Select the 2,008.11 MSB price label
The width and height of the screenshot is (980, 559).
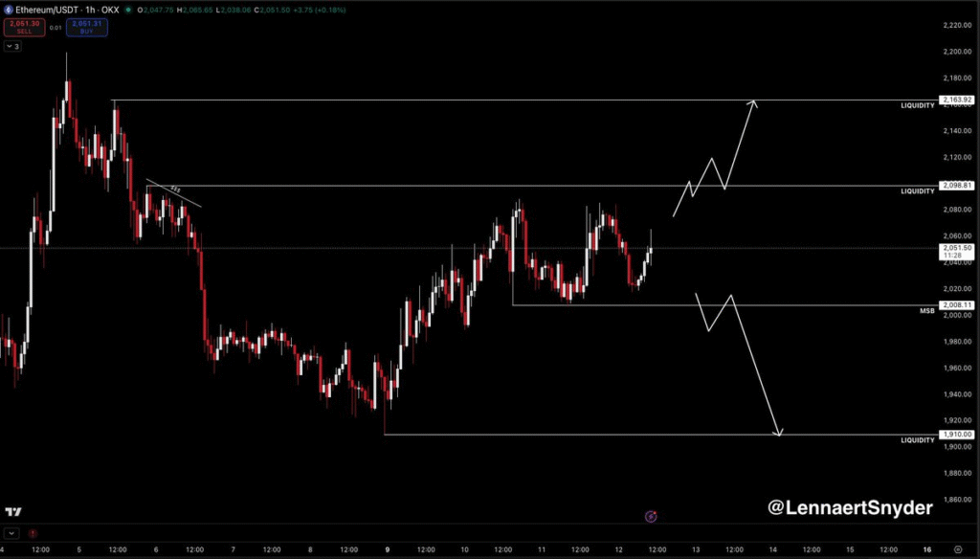pos(956,304)
